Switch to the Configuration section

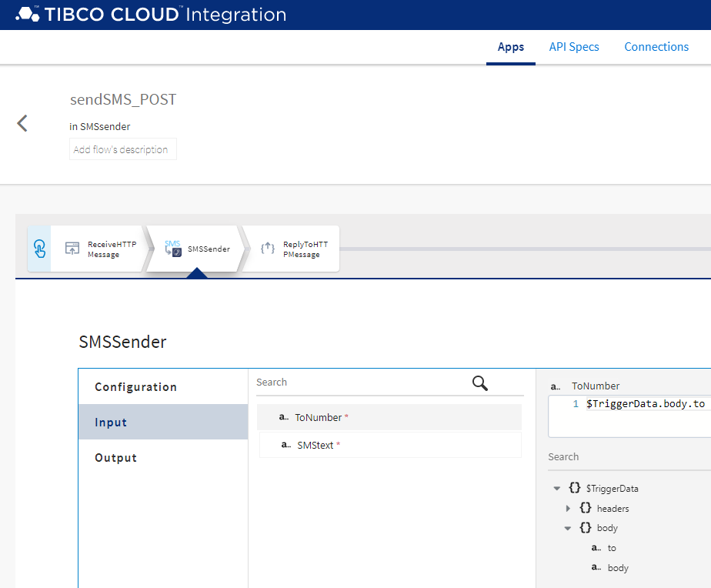tap(163, 387)
